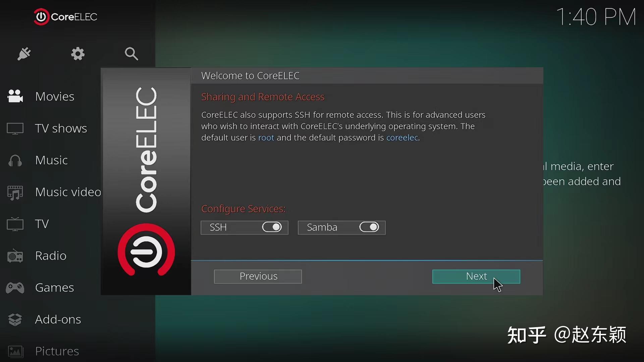Viewport: 644px width, 362px height.
Task: Click the Movies camera icon
Action: click(15, 96)
